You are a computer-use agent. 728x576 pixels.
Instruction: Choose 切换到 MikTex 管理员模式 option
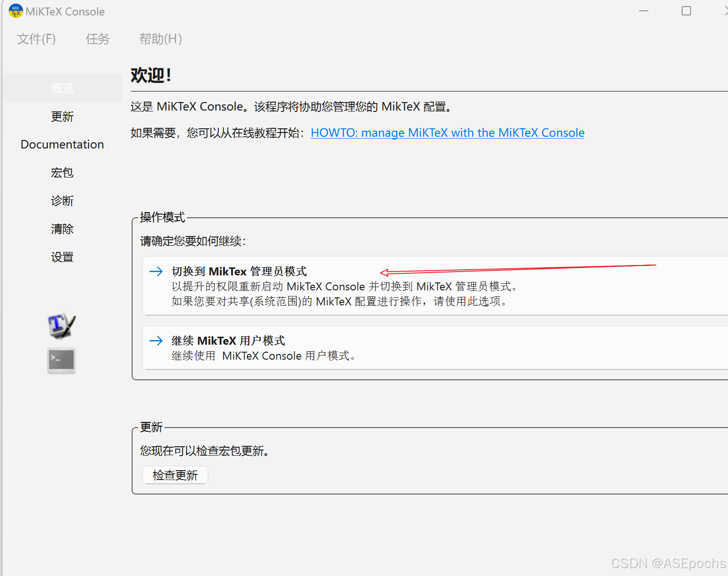click(x=435, y=286)
